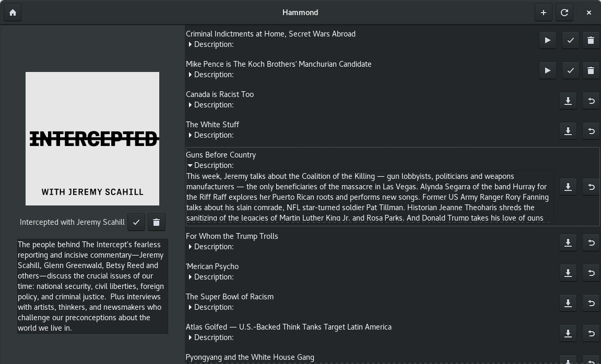
Task: Collapse the Guns Before Country description
Action: click(190, 165)
